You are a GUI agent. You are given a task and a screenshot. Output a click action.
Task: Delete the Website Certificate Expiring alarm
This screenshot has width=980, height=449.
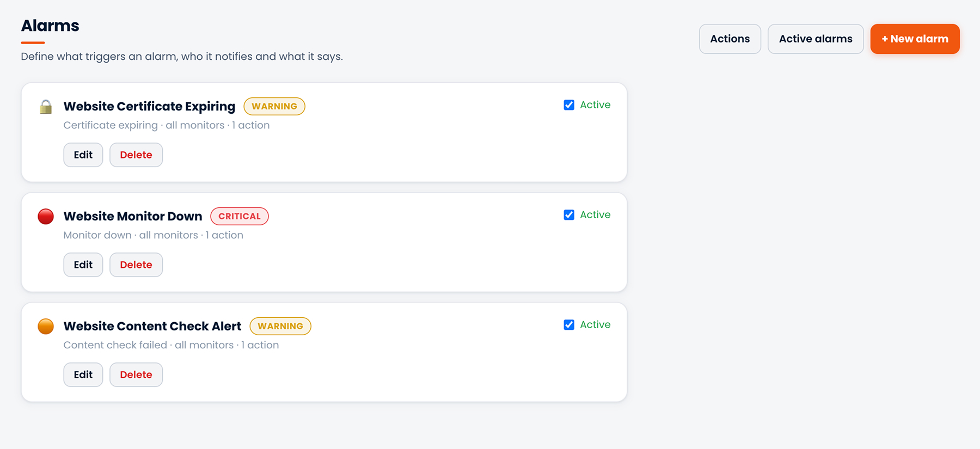(x=136, y=155)
